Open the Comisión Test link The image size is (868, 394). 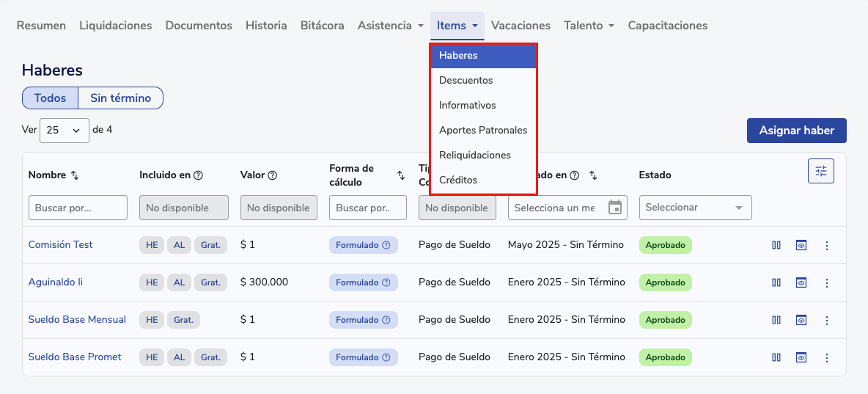coord(60,245)
